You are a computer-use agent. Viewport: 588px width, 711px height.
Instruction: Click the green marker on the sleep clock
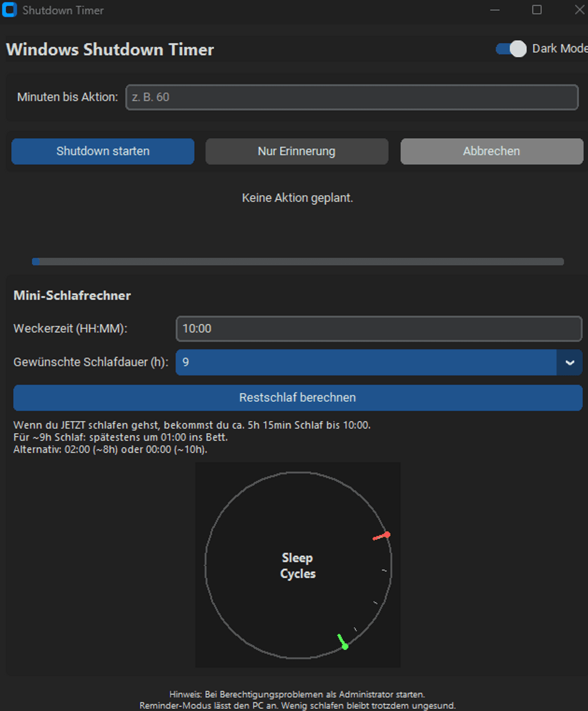pyautogui.click(x=343, y=641)
